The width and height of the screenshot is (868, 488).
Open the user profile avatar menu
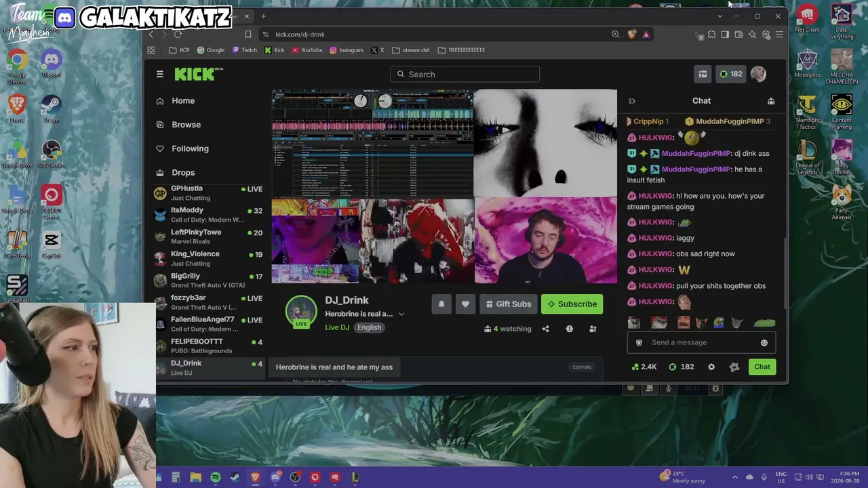pos(758,74)
